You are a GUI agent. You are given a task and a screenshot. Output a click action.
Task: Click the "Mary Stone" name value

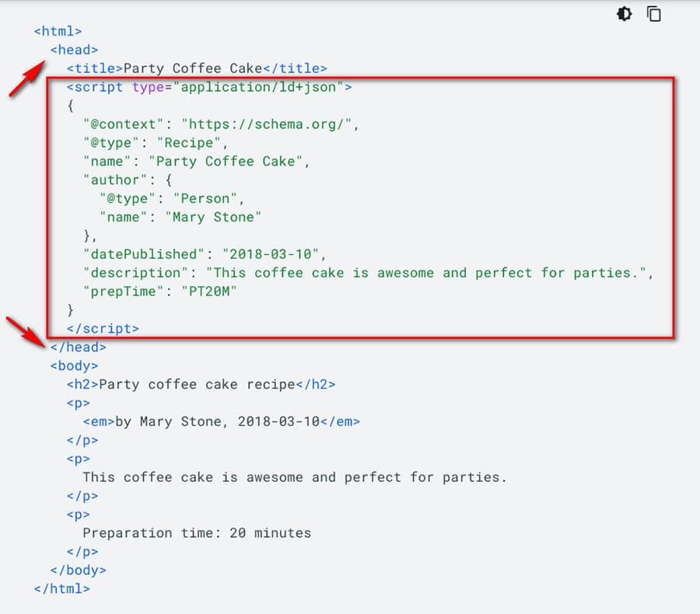click(212, 217)
